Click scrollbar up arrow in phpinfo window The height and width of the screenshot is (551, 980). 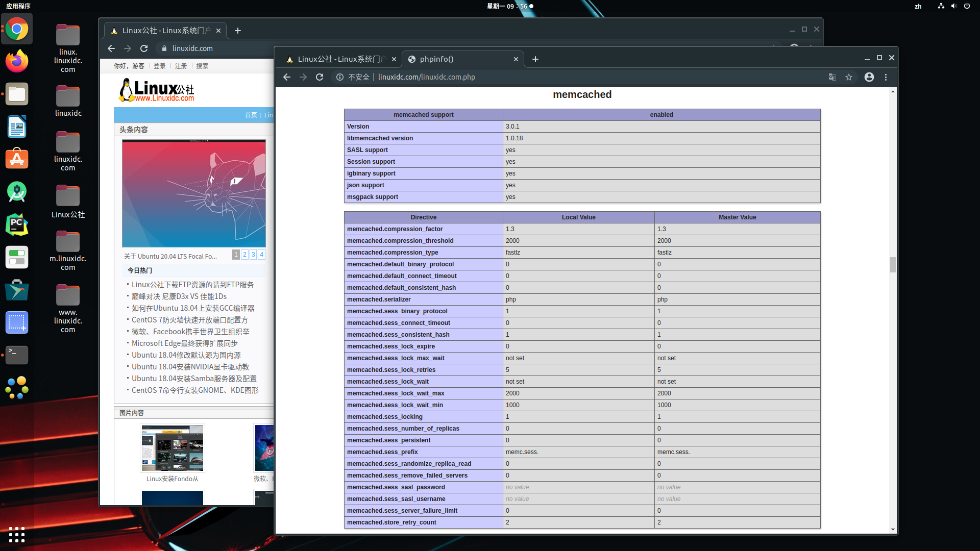pyautogui.click(x=893, y=91)
